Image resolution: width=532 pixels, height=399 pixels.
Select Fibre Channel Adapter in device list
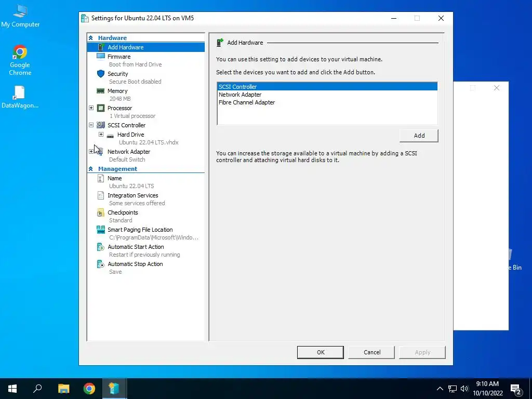[327, 102]
